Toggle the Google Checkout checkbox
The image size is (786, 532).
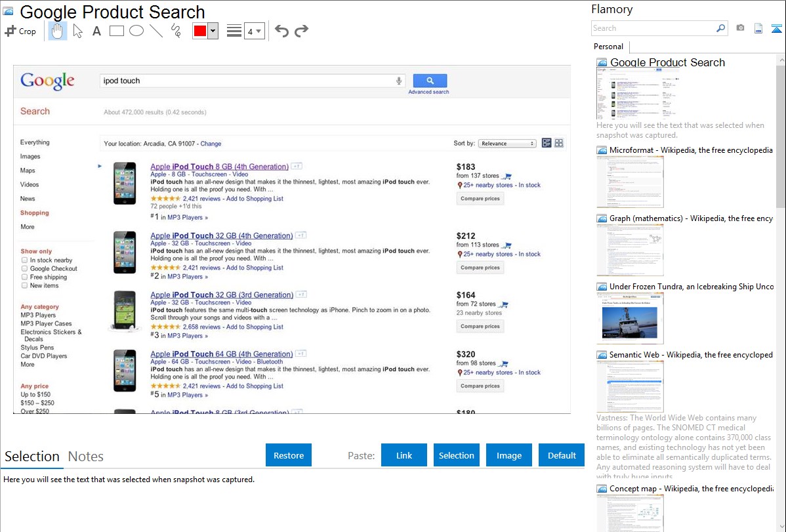point(24,269)
